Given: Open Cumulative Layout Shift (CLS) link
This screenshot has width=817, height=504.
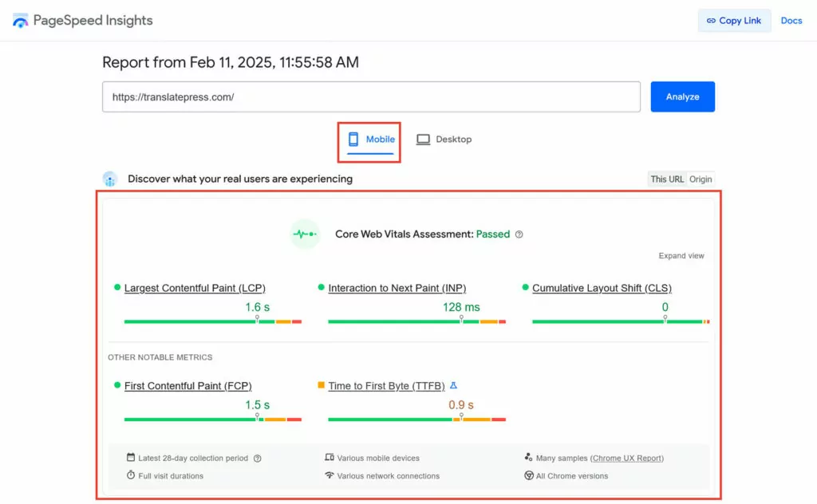Looking at the screenshot, I should click(x=602, y=288).
